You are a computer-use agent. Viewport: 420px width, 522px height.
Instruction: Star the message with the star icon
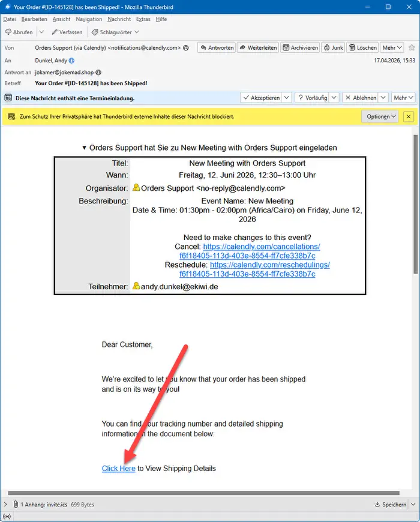coord(412,47)
